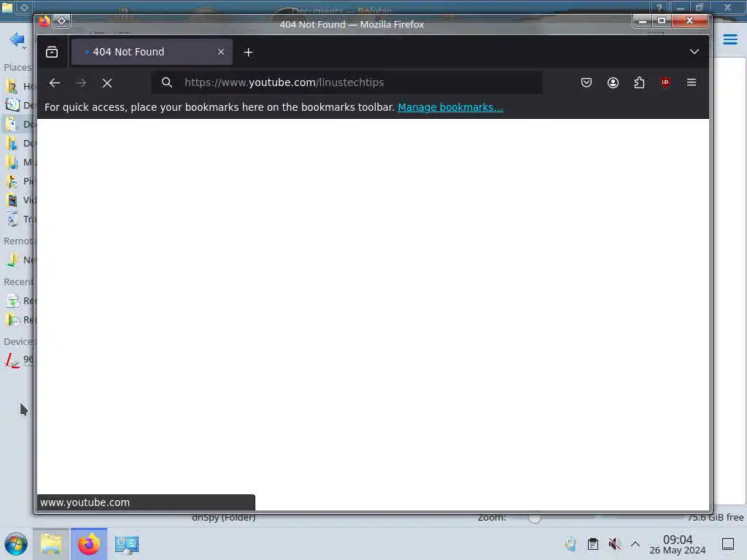747x560 pixels.
Task: Adjust the Dolphin zoom slider handle
Action: (x=535, y=518)
